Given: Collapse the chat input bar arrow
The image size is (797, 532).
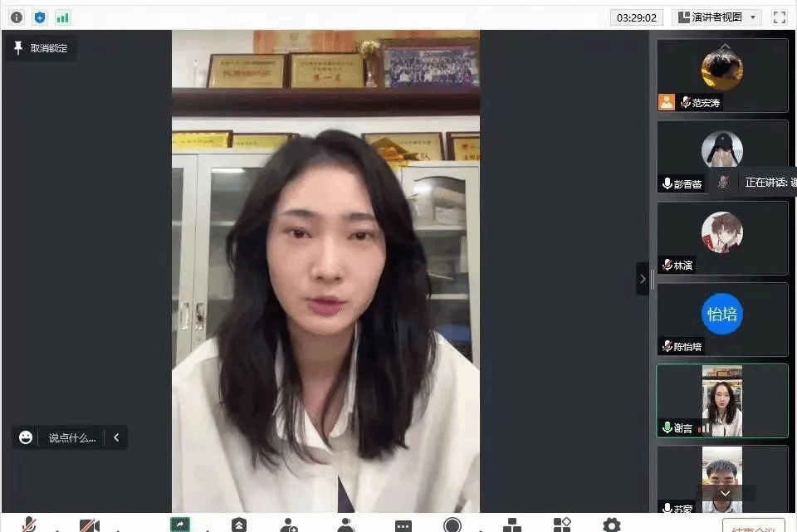Looking at the screenshot, I should (x=116, y=437).
